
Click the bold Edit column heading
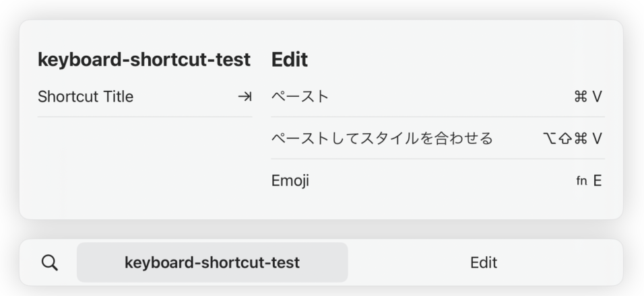[290, 59]
